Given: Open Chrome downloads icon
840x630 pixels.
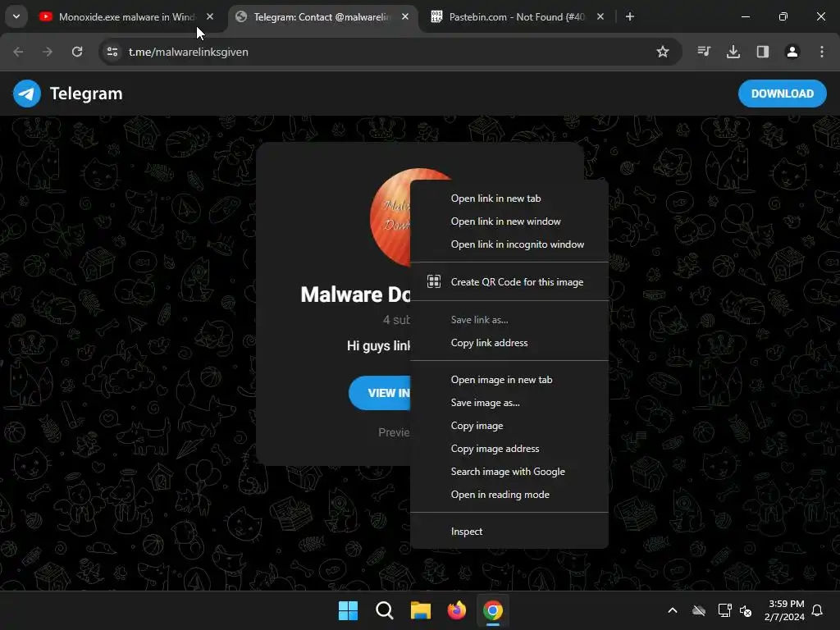Looking at the screenshot, I should [x=733, y=52].
